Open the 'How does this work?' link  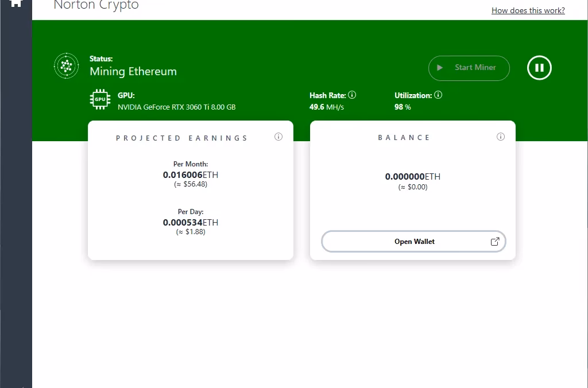[x=528, y=10]
